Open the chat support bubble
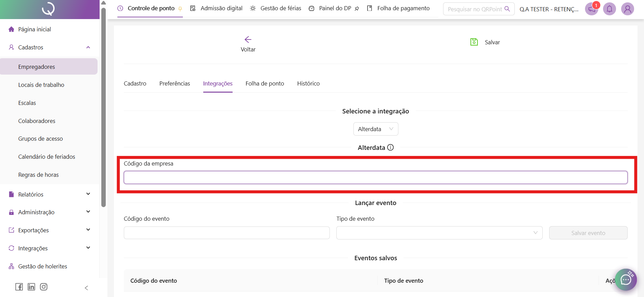This screenshot has height=297, width=644. [x=626, y=280]
